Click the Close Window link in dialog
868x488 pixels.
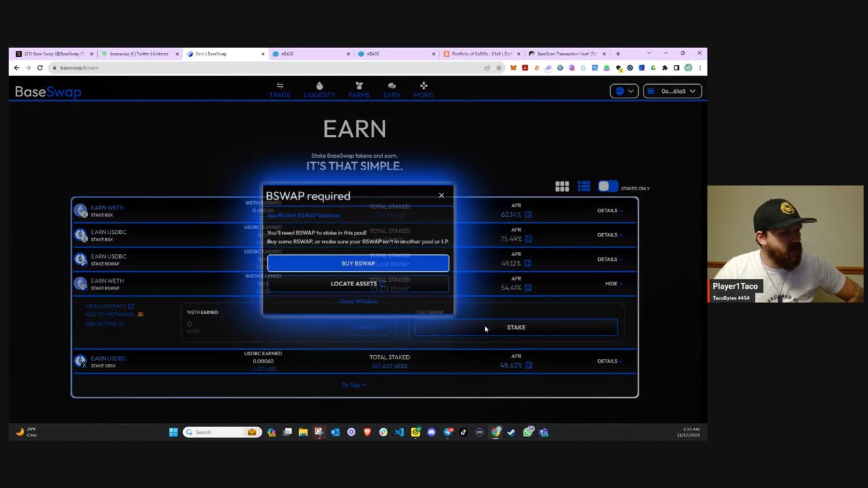358,301
